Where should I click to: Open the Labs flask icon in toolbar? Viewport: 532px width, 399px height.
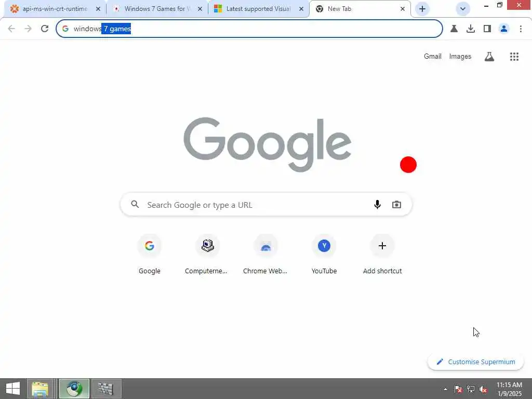tap(454, 29)
